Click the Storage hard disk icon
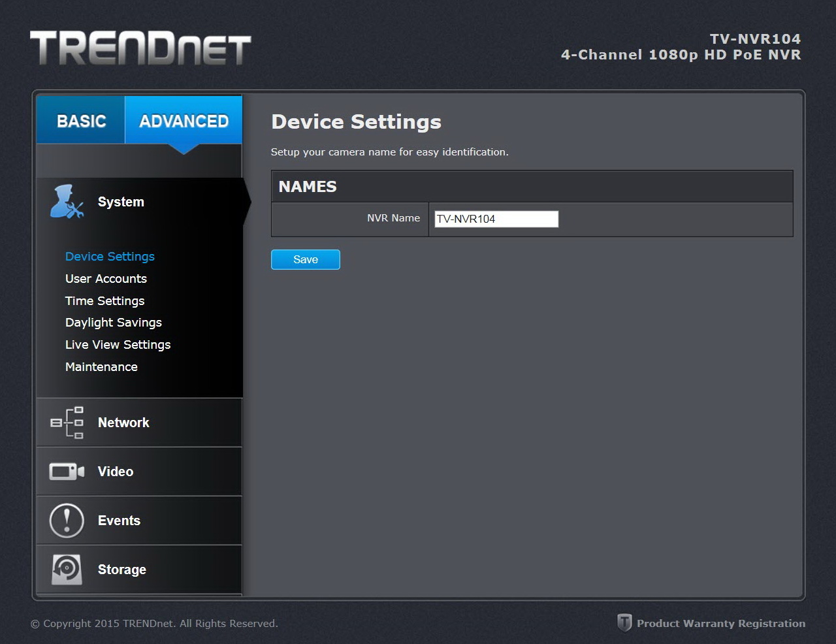Image resolution: width=836 pixels, height=644 pixels. [x=67, y=570]
